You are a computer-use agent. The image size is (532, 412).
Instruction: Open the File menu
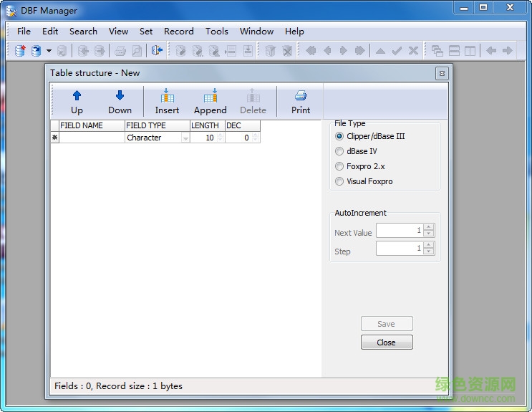tap(24, 32)
